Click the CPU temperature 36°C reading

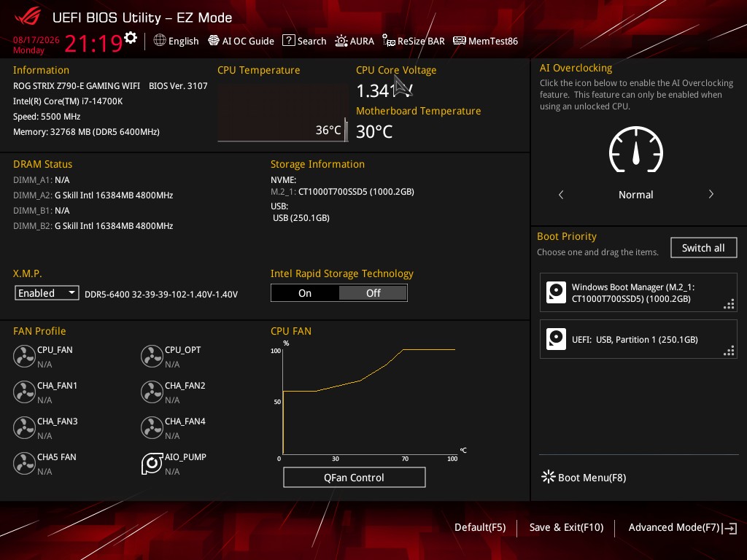(328, 130)
